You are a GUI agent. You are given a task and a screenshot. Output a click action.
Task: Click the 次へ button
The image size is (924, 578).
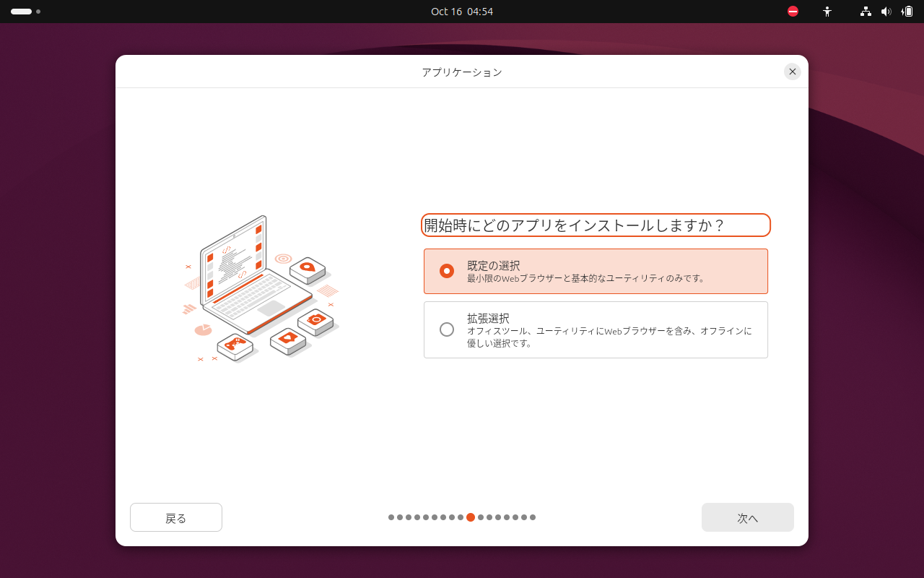pyautogui.click(x=748, y=517)
